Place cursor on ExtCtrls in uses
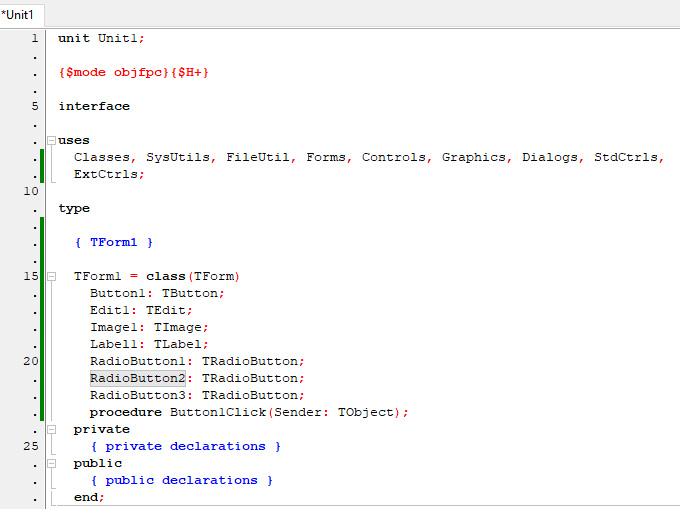Screen dimensions: 680x509 108,174
